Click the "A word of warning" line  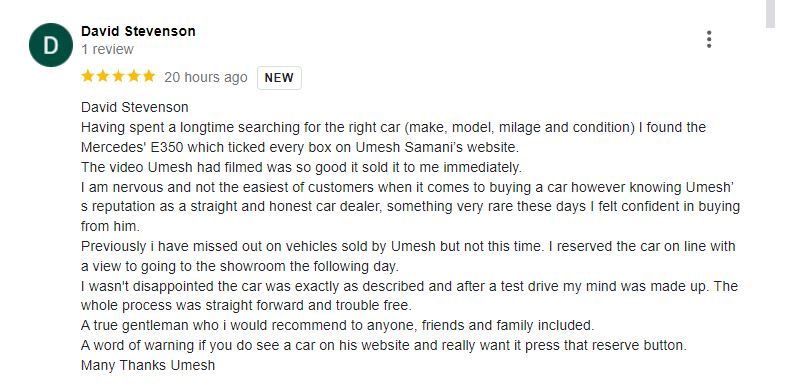pos(384,346)
